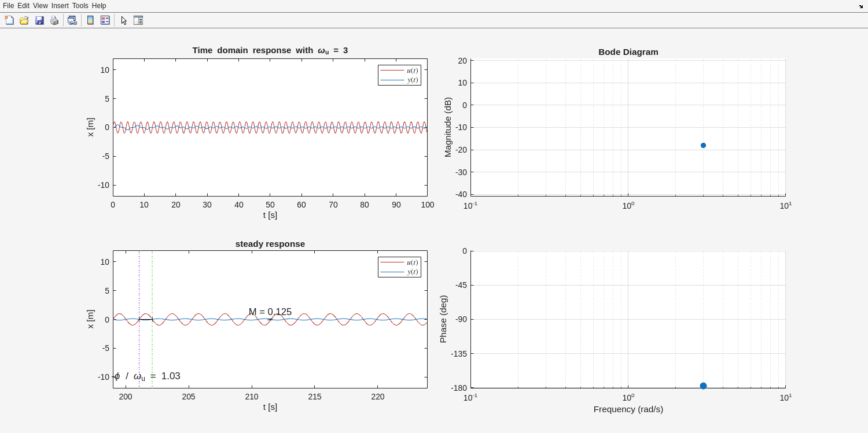Viewport: 868px width, 433px height.
Task: Open the Property Inspector icon
Action: click(x=138, y=20)
